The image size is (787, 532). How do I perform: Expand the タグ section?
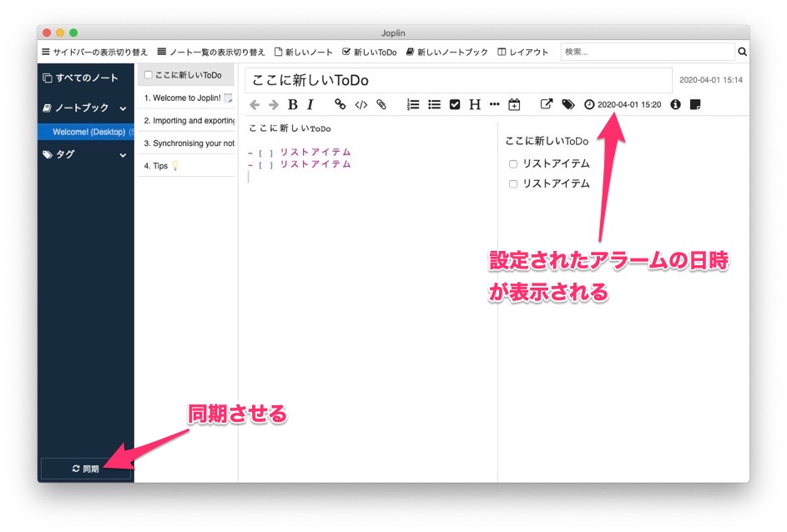pyautogui.click(x=123, y=155)
